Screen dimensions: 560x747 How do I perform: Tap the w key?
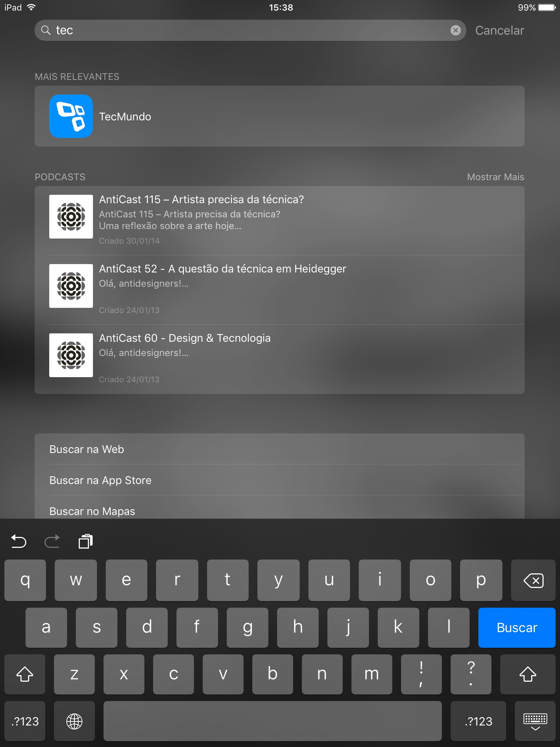click(x=76, y=580)
